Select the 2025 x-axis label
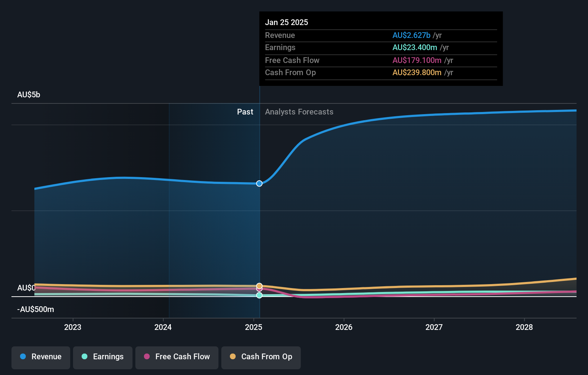 [254, 327]
